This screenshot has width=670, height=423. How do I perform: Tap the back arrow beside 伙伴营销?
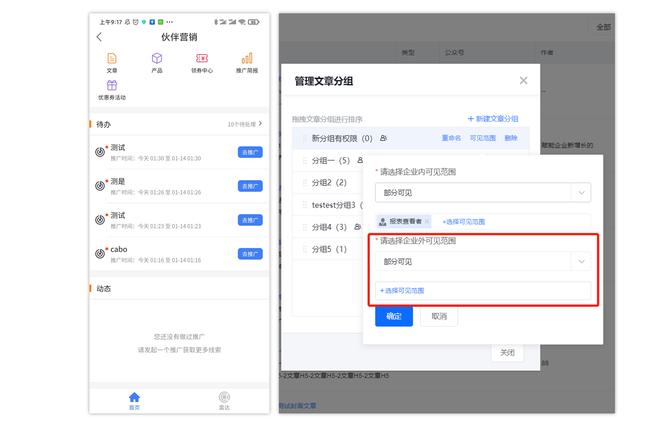pyautogui.click(x=99, y=37)
